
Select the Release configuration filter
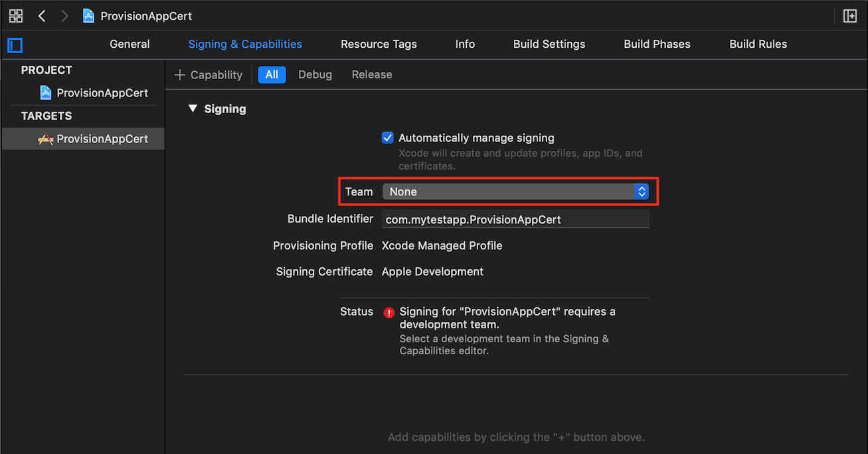coord(372,75)
